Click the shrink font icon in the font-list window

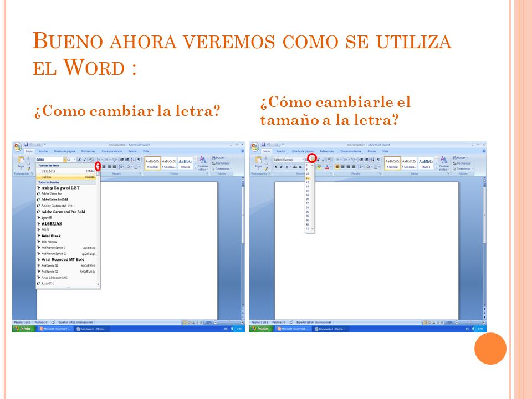84,160
